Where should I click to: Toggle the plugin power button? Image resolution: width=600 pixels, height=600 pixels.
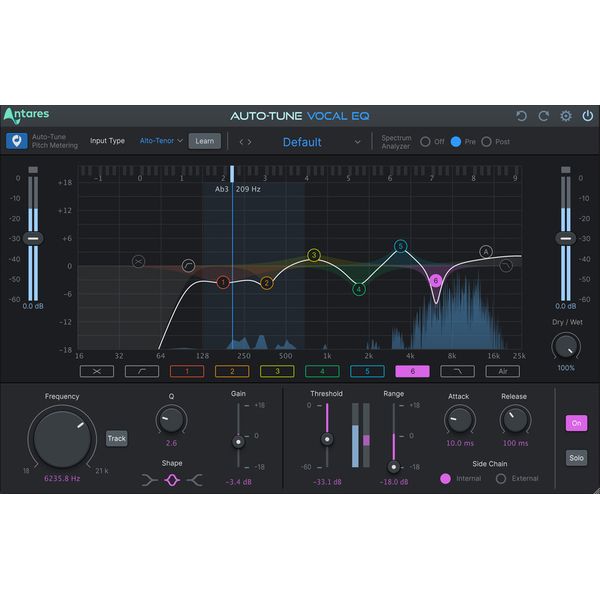pos(588,116)
